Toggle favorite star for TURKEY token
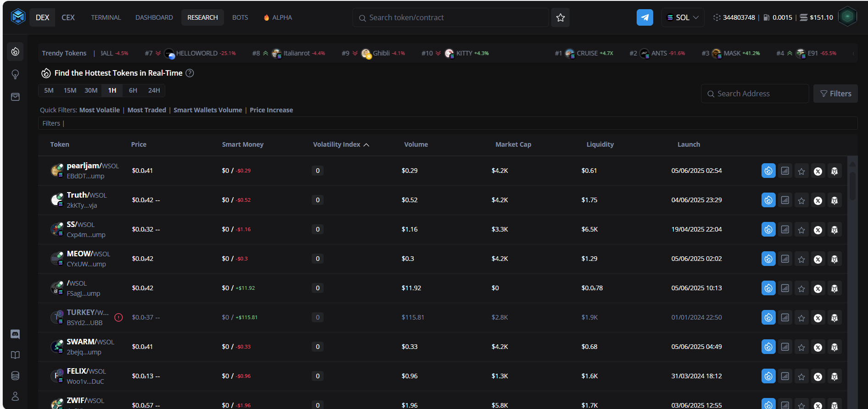This screenshot has height=409, width=868. click(801, 318)
